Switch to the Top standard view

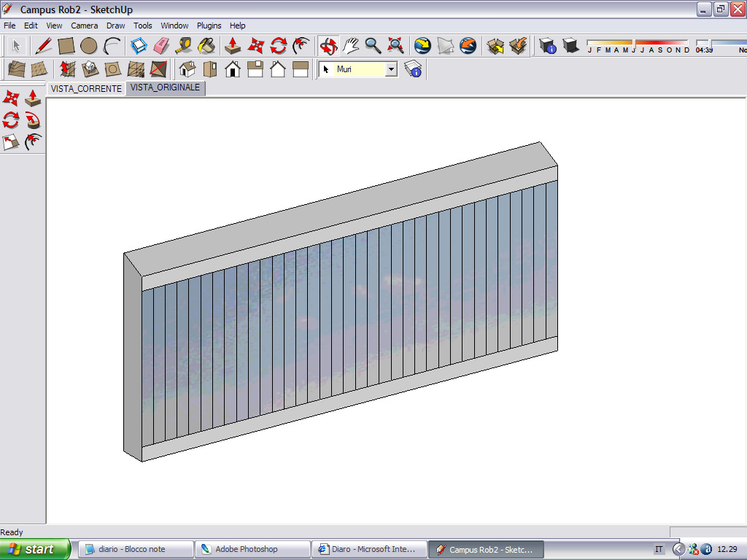(x=210, y=69)
